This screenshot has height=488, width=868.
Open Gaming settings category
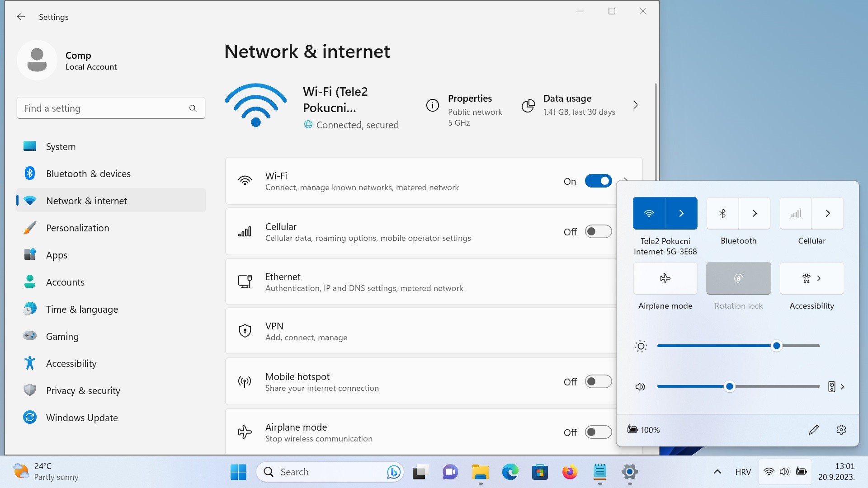tap(111, 336)
